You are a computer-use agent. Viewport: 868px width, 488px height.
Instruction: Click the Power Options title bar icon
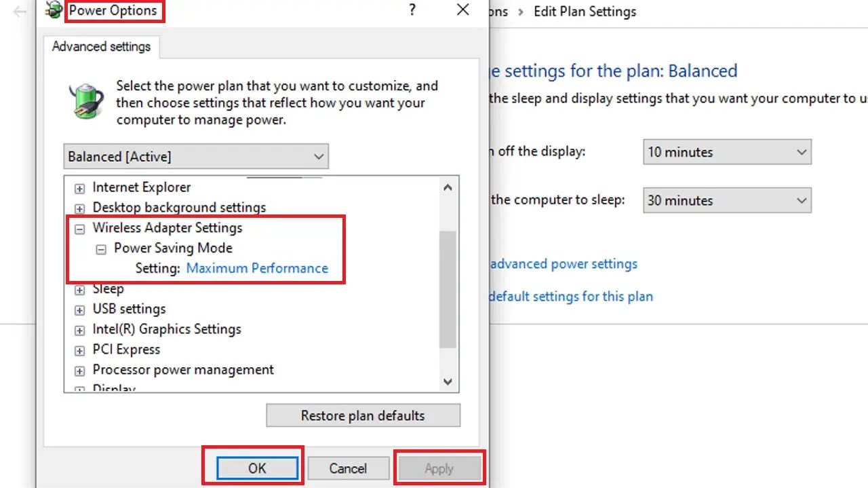pyautogui.click(x=53, y=10)
